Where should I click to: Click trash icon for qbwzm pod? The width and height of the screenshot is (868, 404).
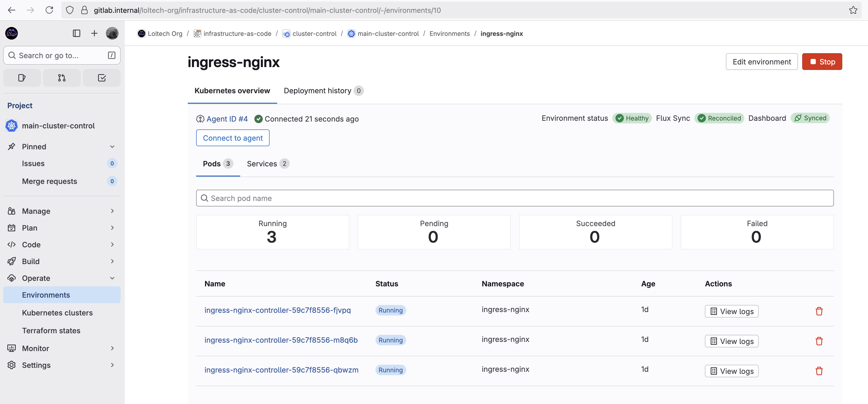click(x=819, y=371)
